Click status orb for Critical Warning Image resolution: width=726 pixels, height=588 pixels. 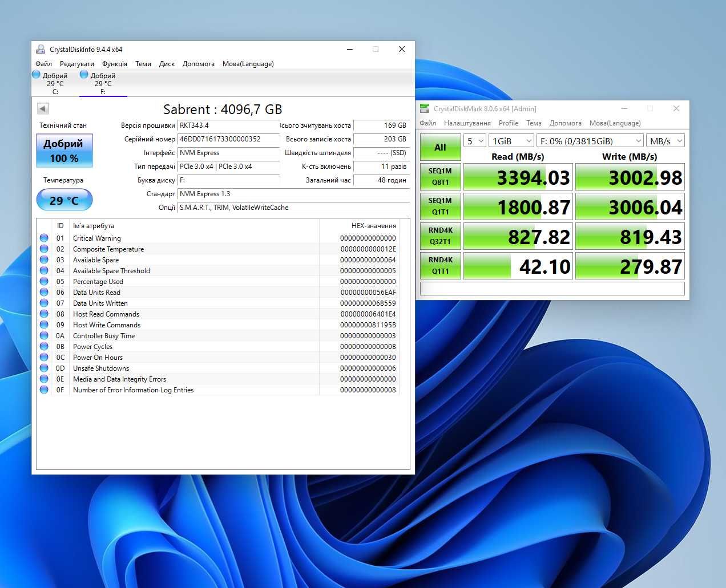pyautogui.click(x=44, y=238)
